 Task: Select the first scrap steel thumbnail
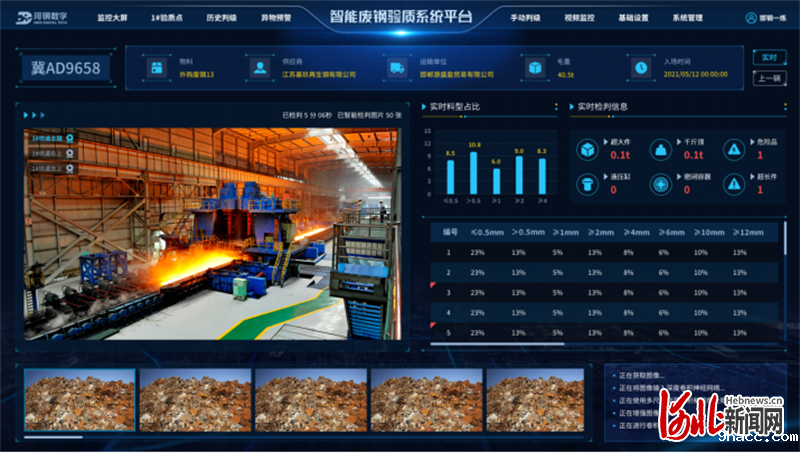pos(79,400)
